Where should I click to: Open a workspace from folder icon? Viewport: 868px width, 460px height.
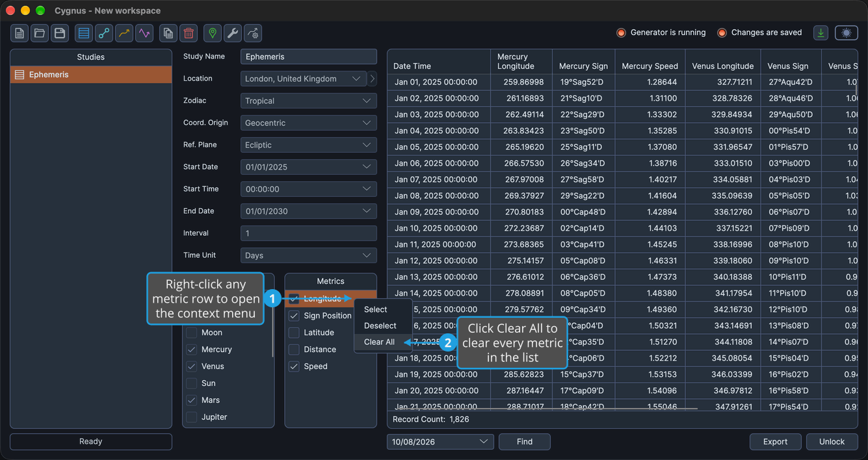click(x=40, y=33)
